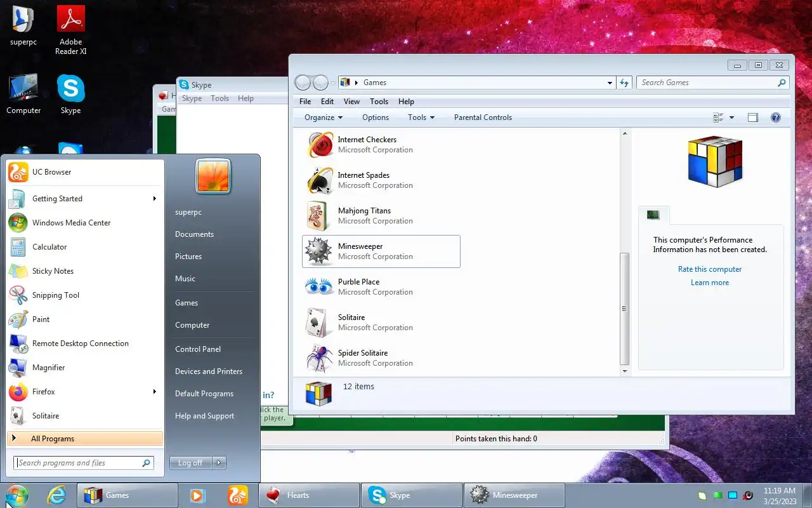Click the performance information tab in details pane
This screenshot has height=508, width=812.
(653, 215)
